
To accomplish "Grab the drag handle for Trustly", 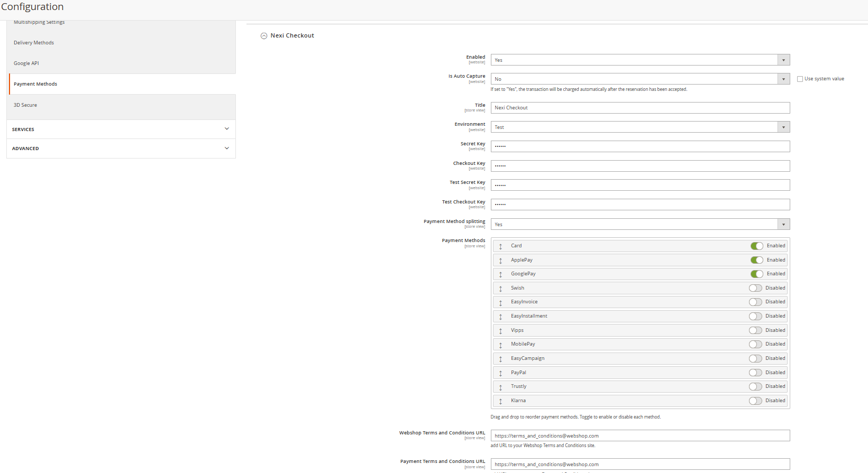I will [x=500, y=387].
